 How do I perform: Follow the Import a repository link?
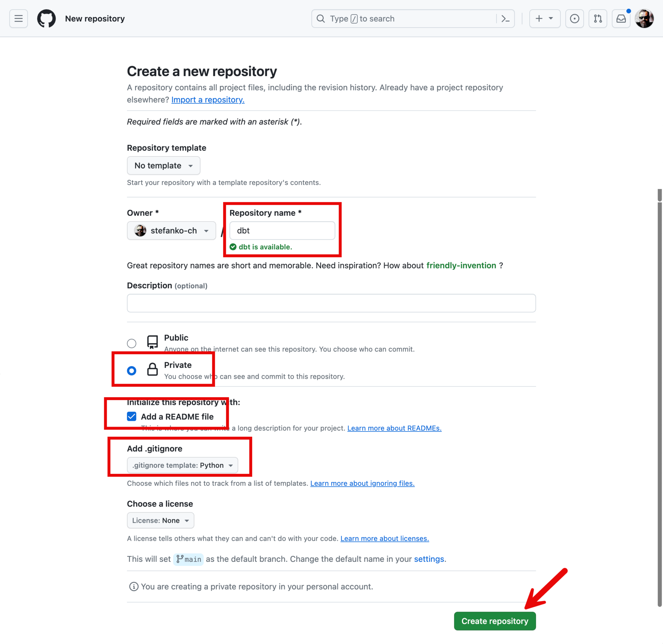coord(208,100)
